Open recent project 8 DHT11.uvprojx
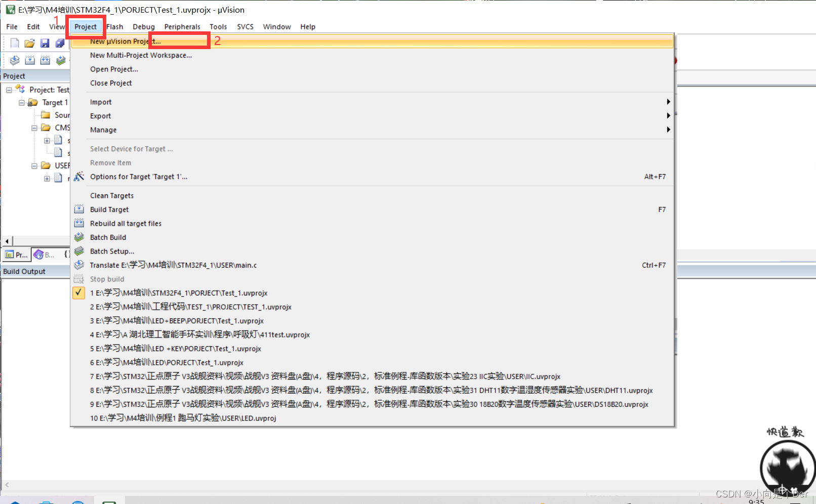This screenshot has height=504, width=816. point(373,390)
